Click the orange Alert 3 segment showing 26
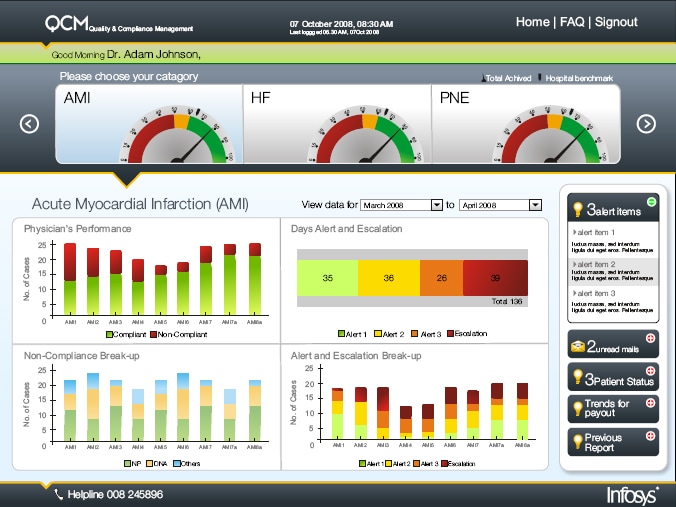676x507 pixels. point(441,278)
